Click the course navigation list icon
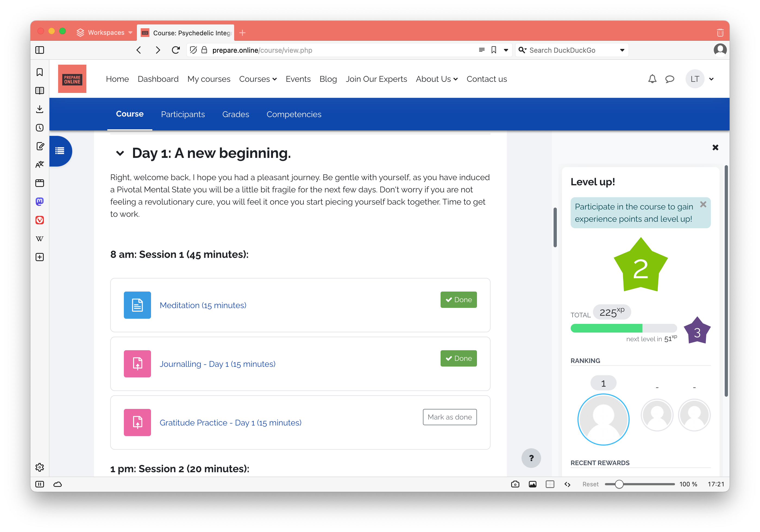 point(59,151)
